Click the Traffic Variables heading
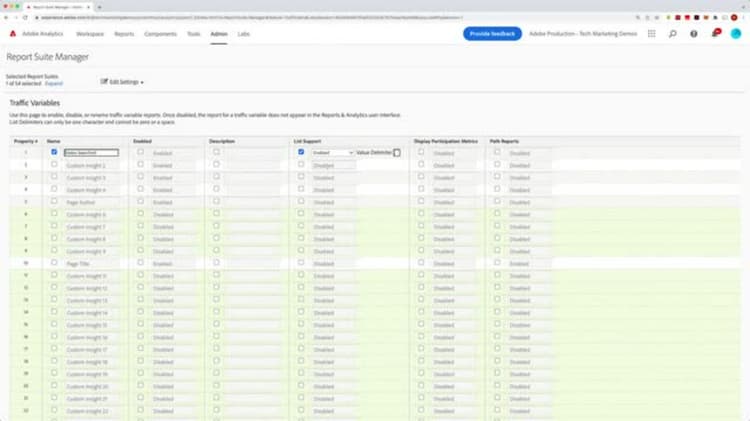Image resolution: width=750 pixels, height=421 pixels. point(35,103)
